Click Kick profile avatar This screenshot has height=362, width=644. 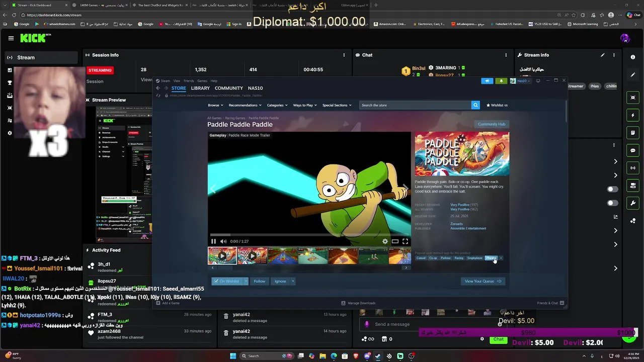[625, 38]
